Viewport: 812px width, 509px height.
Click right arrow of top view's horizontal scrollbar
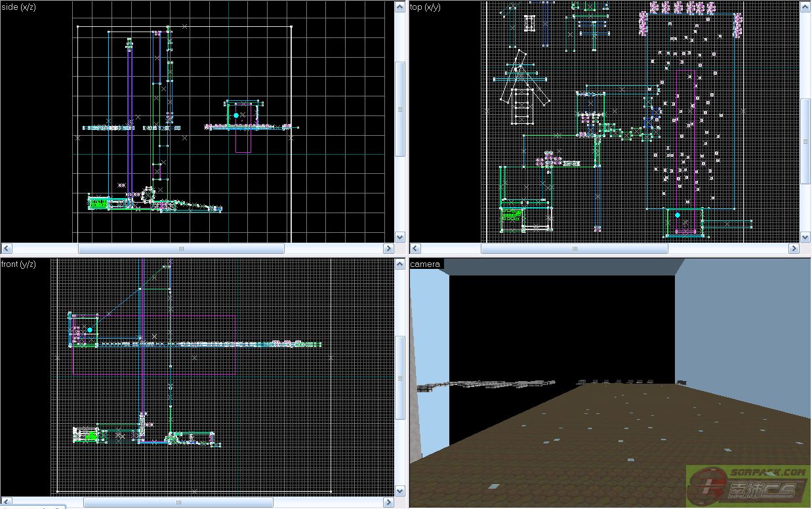click(794, 249)
